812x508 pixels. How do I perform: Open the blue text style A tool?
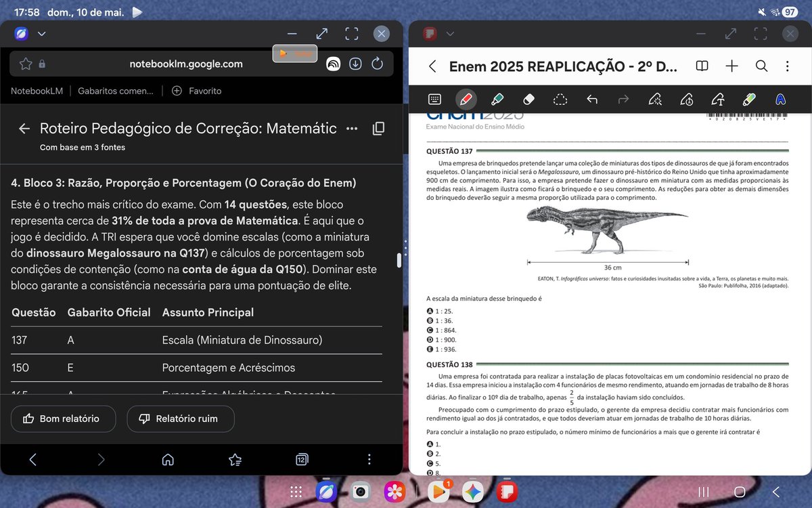point(780,100)
